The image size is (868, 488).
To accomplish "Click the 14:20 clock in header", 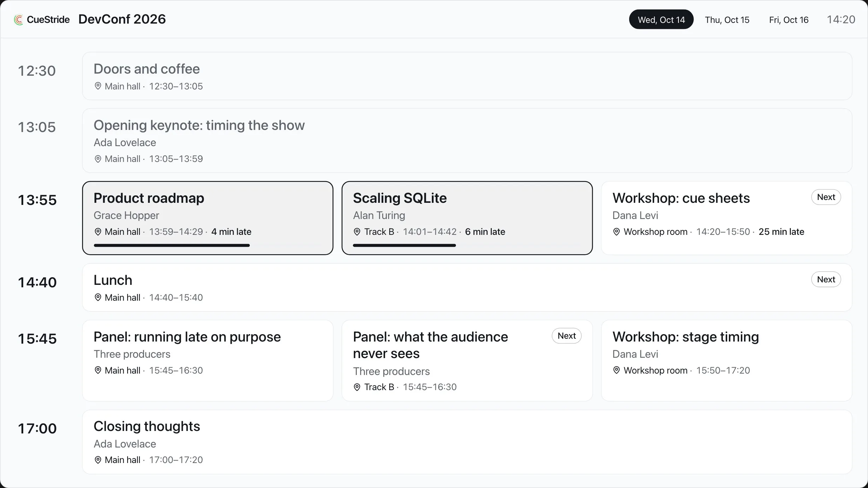I will [841, 20].
